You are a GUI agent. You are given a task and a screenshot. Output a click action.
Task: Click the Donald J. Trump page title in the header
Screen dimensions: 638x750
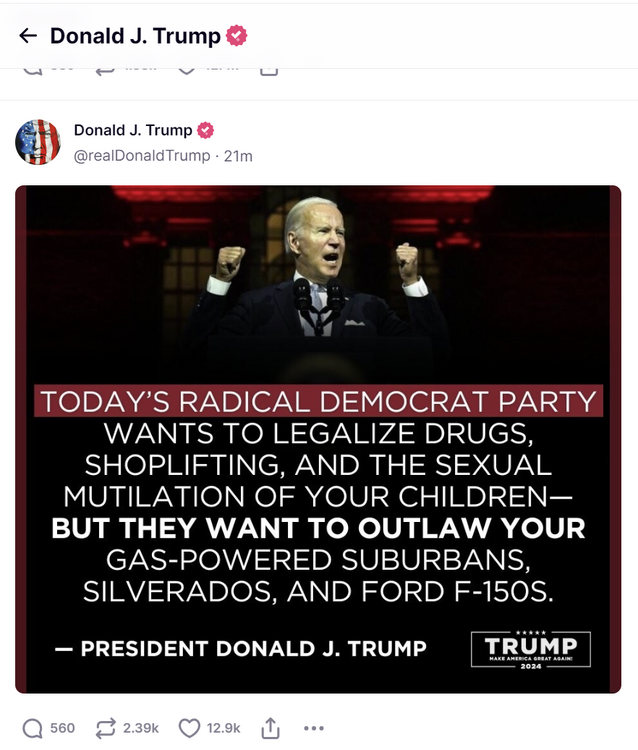click(135, 36)
